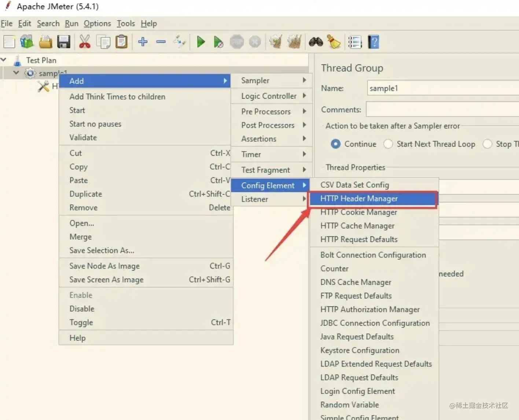This screenshot has width=519, height=420.
Task: Click the question mark Help toolbar icon
Action: tap(373, 42)
